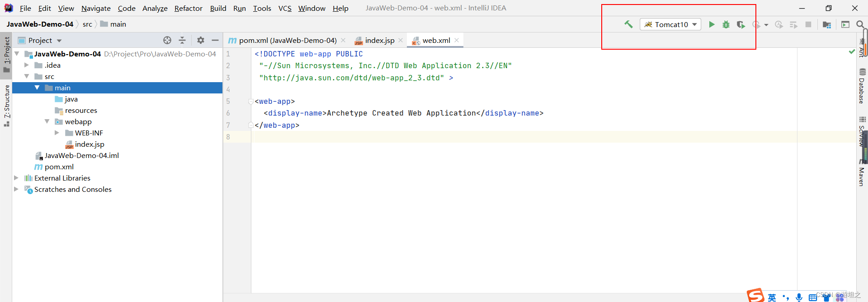Click the input method microphone icon

[799, 297]
